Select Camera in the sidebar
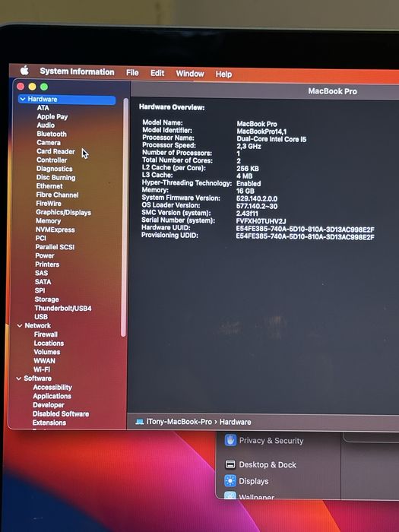Viewport: 399px width, 532px height. tap(49, 143)
